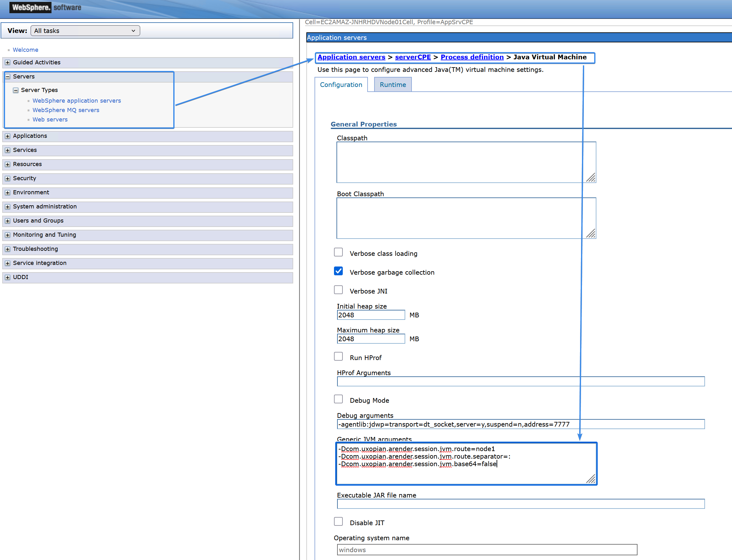Expand the Troubleshooting plus icon
The height and width of the screenshot is (560, 732).
(x=7, y=249)
